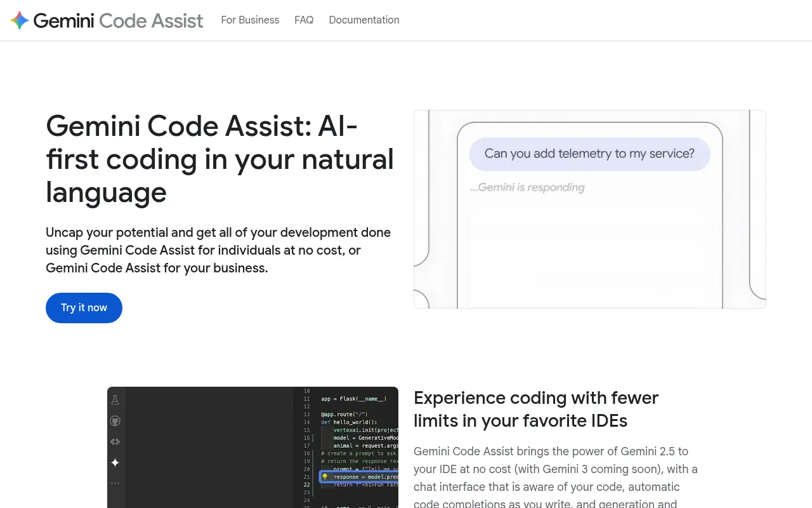Click the hello_world function definition
Viewport: 812px width, 508px height.
pyautogui.click(x=358, y=422)
